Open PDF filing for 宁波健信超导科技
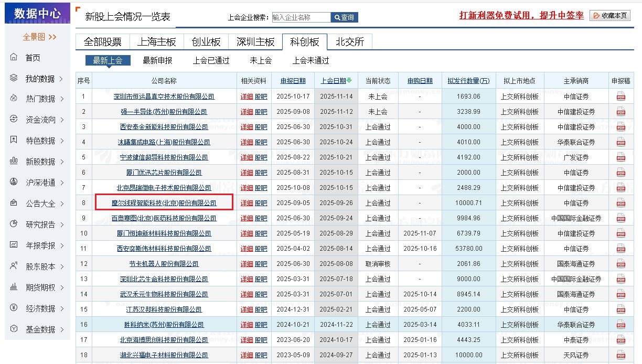Screen dimensions: 642x364 (621, 157)
